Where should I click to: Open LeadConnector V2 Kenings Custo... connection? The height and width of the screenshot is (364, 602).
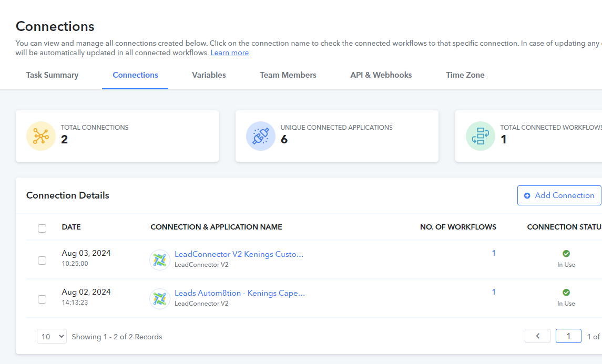pos(239,254)
